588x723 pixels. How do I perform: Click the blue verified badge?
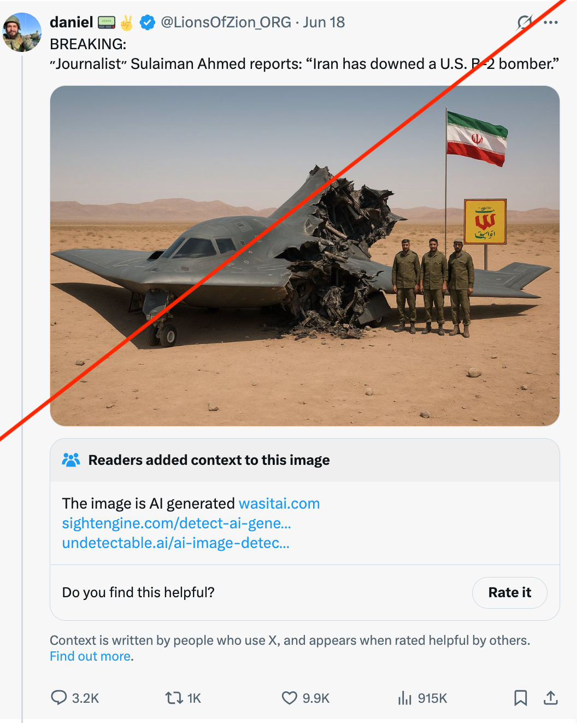(148, 22)
